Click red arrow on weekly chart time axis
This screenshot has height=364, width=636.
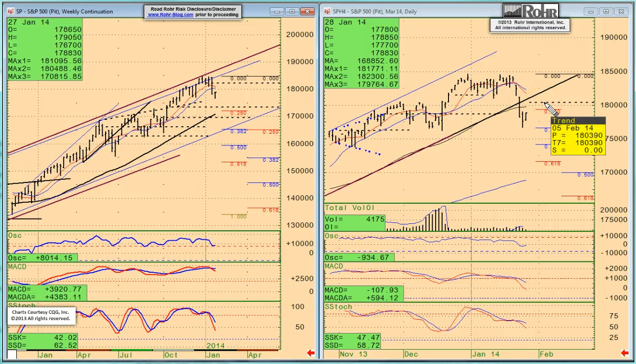click(311, 353)
